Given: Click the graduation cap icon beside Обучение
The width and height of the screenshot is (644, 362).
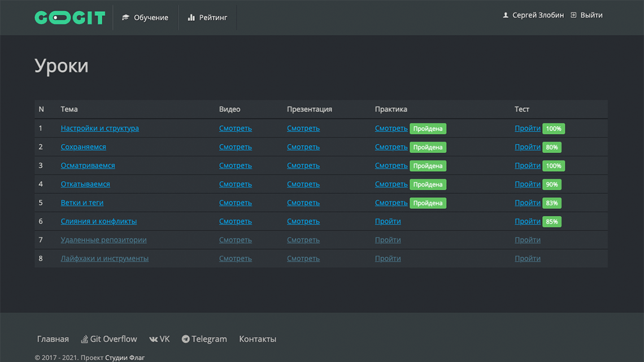Looking at the screenshot, I should [x=125, y=18].
